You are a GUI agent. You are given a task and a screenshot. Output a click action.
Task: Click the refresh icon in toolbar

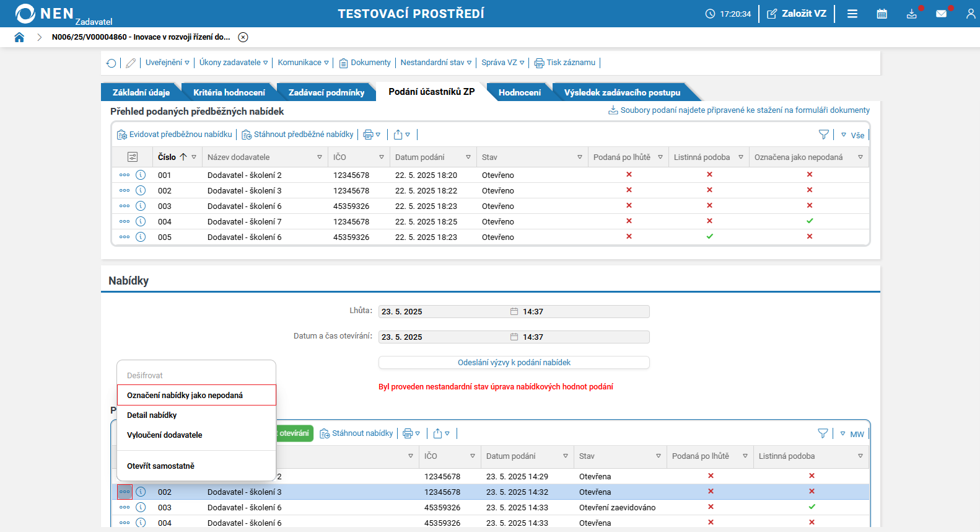point(112,63)
